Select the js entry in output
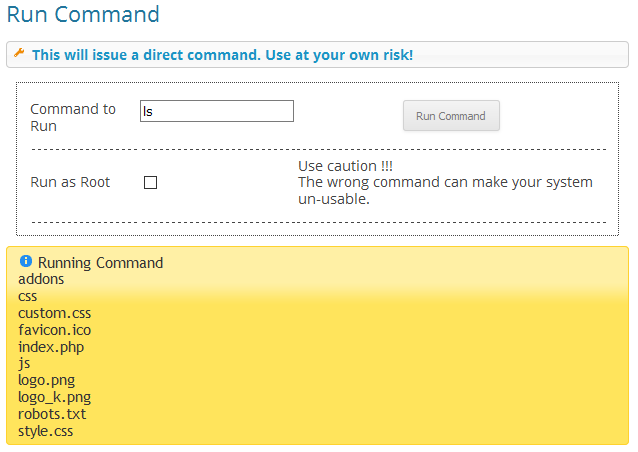The height and width of the screenshot is (452, 638). click(24, 363)
